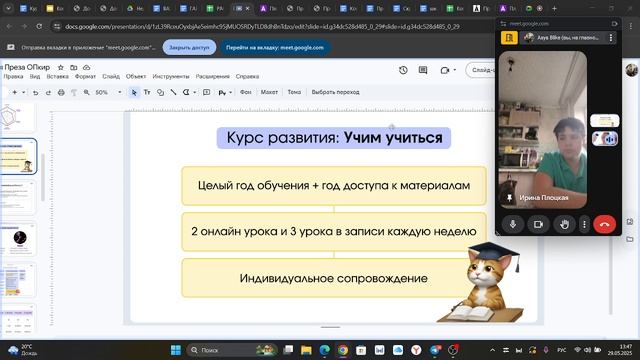Redo the last action
640x360 pixels.
pyautogui.click(x=48, y=93)
